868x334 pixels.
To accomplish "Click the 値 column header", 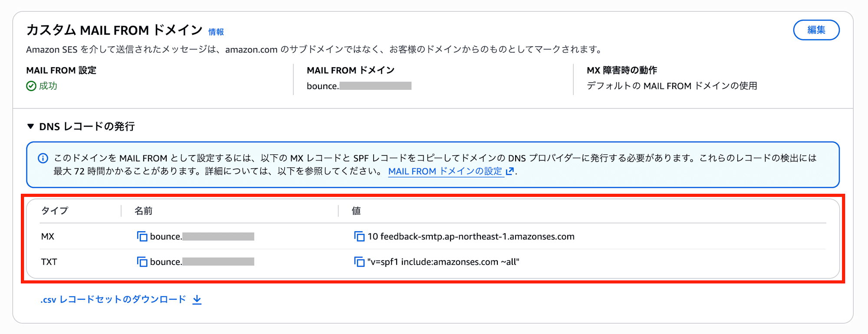I will pos(356,211).
